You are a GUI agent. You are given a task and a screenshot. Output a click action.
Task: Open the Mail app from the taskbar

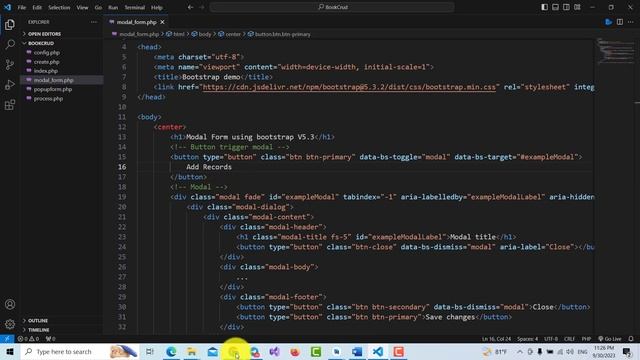[x=213, y=351]
